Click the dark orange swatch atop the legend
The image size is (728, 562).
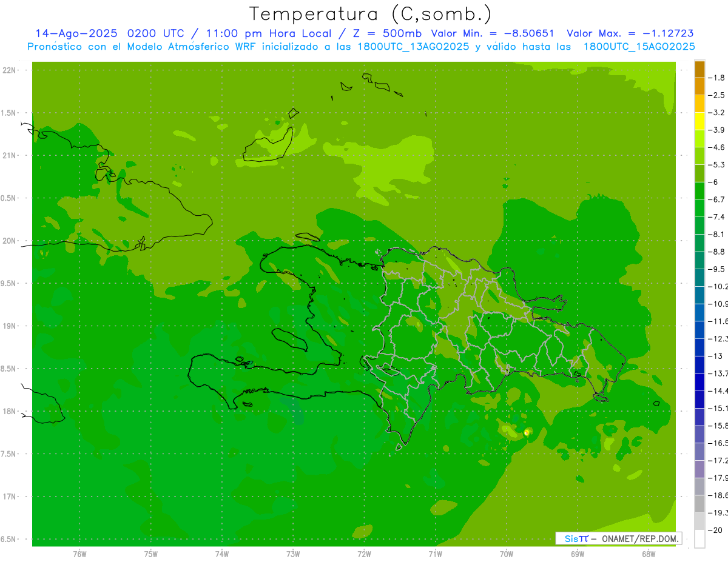[x=699, y=69]
